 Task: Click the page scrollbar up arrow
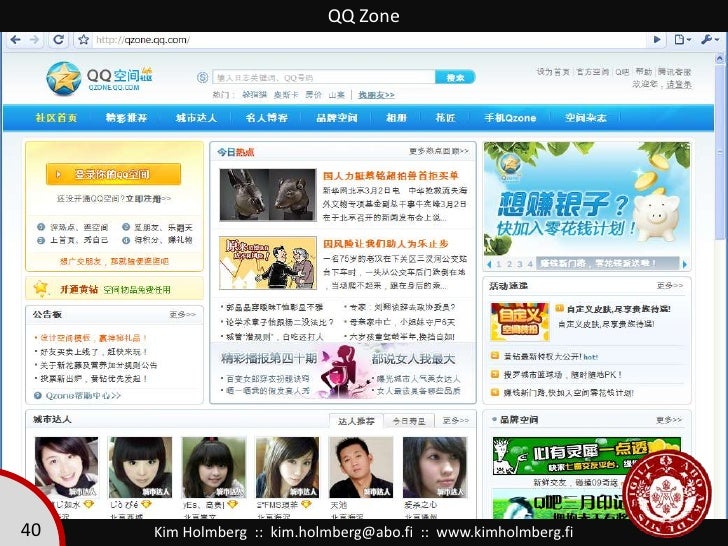(x=720, y=58)
